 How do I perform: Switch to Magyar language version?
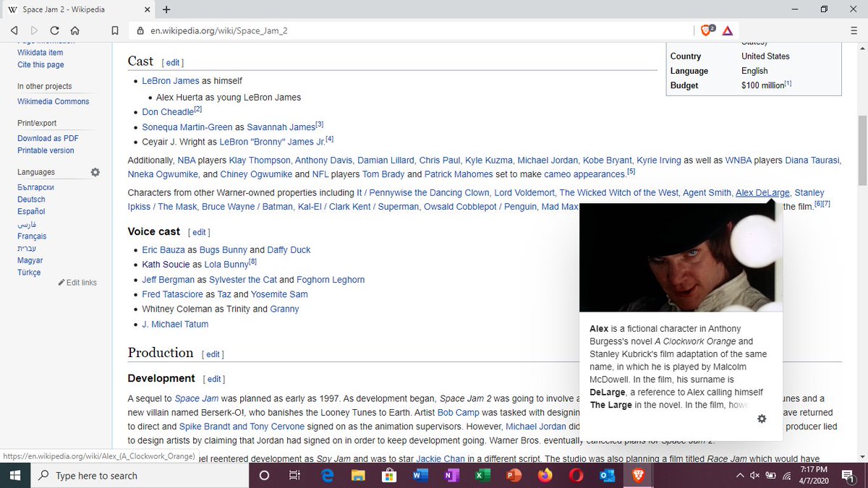[x=30, y=260]
